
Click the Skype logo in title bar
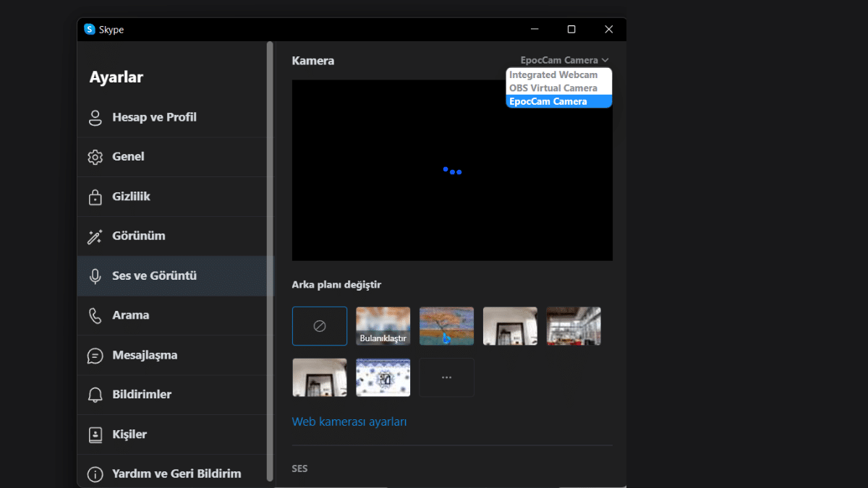(90, 30)
